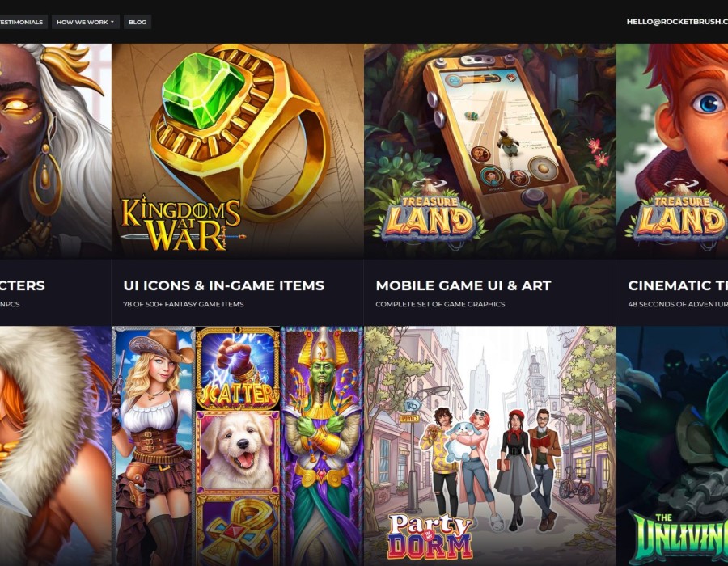Open the Blog page
The image size is (728, 566).
(137, 22)
